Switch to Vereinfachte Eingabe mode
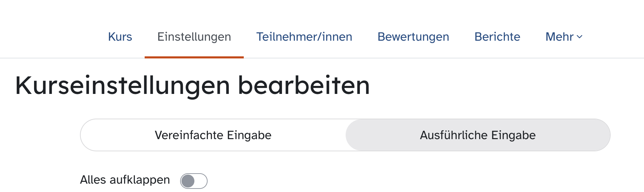644x192 pixels. point(213,135)
